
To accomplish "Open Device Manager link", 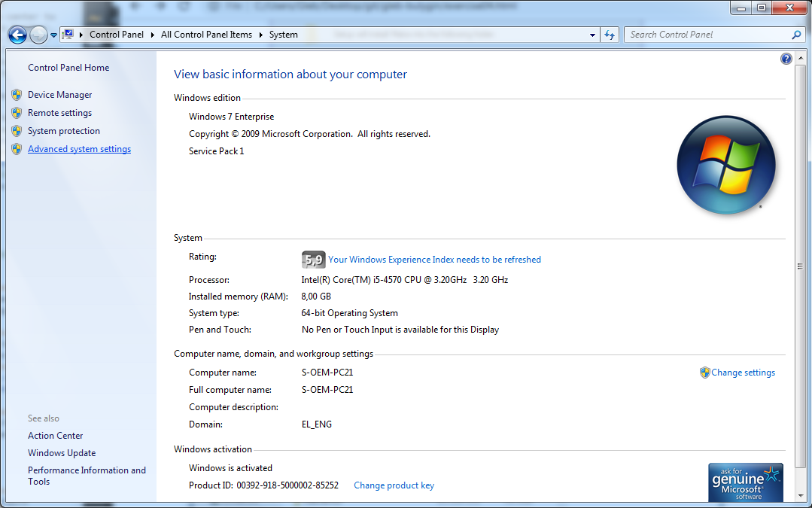I will coord(60,95).
